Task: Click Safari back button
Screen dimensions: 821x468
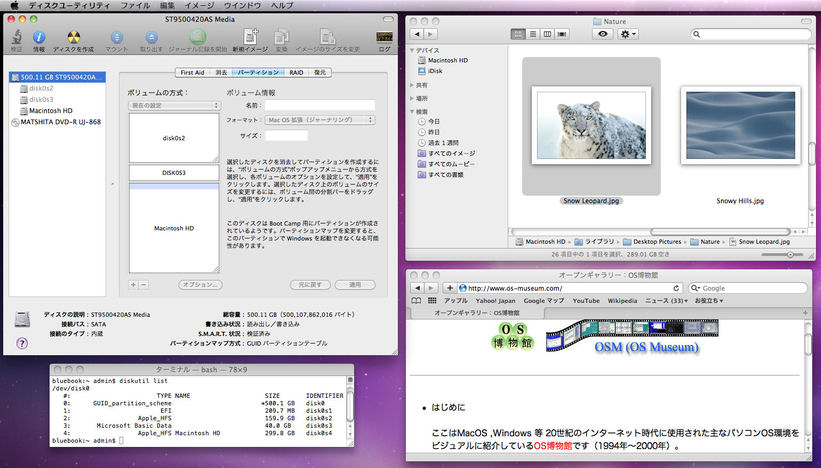Action: click(x=417, y=288)
